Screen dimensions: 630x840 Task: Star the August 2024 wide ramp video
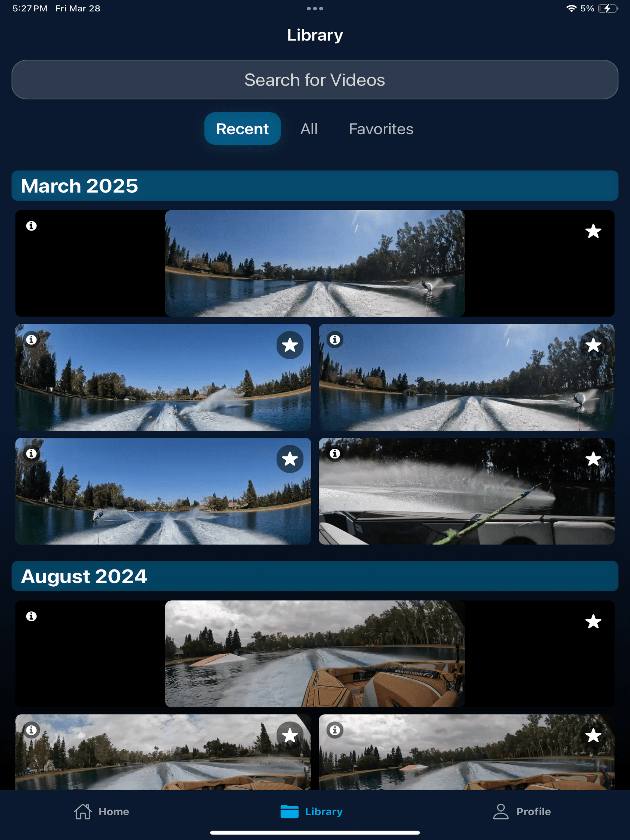click(593, 622)
